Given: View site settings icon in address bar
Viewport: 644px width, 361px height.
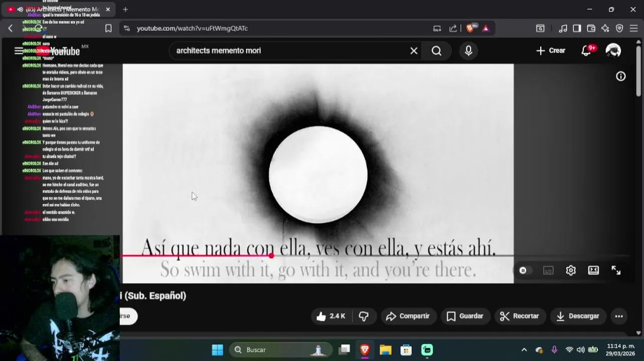Looking at the screenshot, I should pyautogui.click(x=126, y=29).
